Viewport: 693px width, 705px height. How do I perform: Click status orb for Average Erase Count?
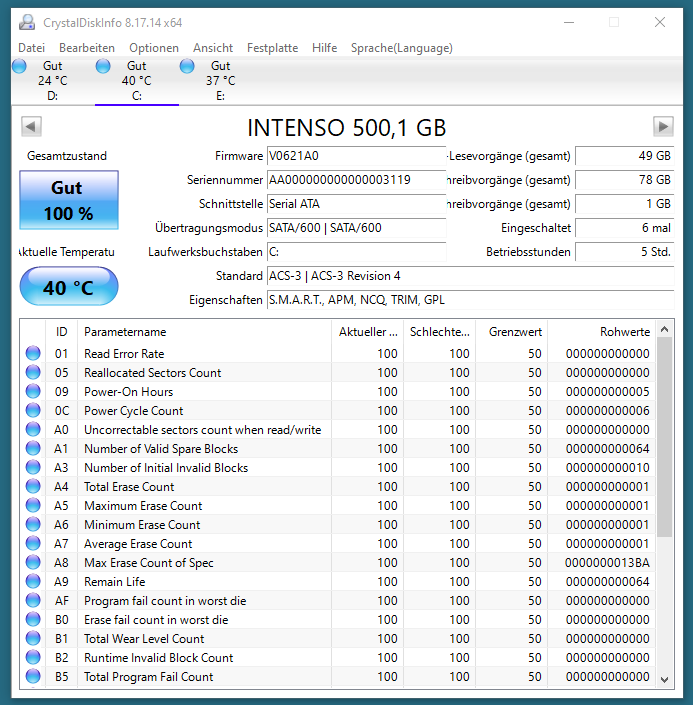(x=33, y=544)
